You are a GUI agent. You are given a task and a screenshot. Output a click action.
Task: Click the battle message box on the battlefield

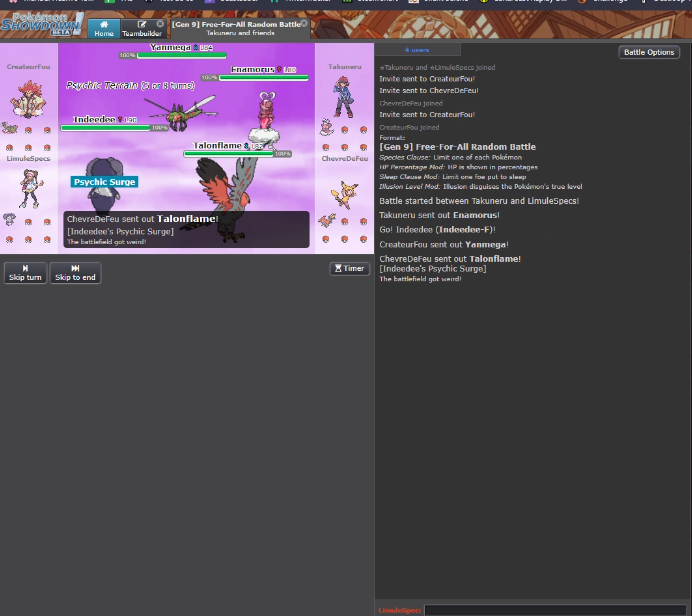[x=186, y=229]
